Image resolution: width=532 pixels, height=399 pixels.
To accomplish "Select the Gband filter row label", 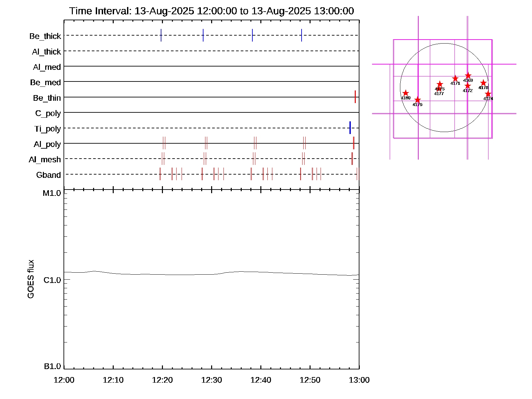I will [x=49, y=175].
